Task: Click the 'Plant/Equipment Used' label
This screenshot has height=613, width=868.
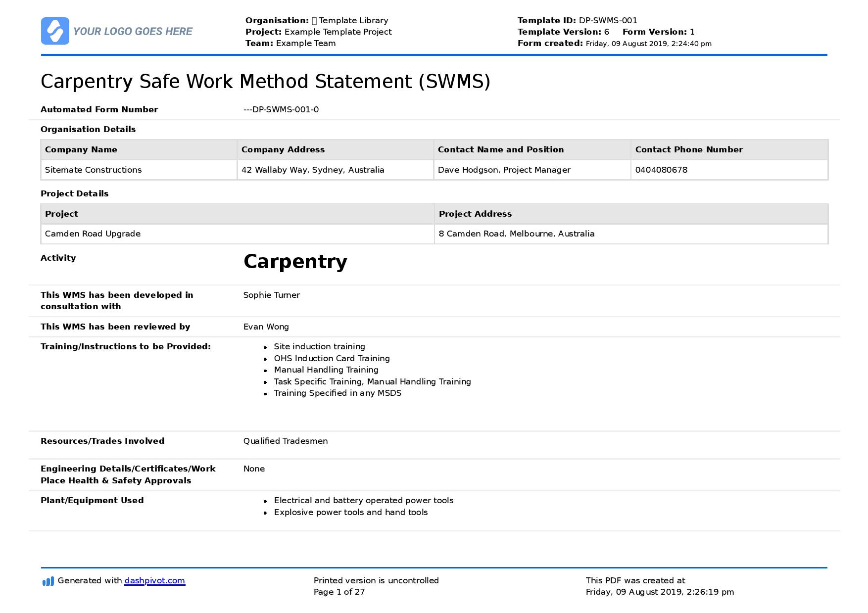Action: [92, 501]
